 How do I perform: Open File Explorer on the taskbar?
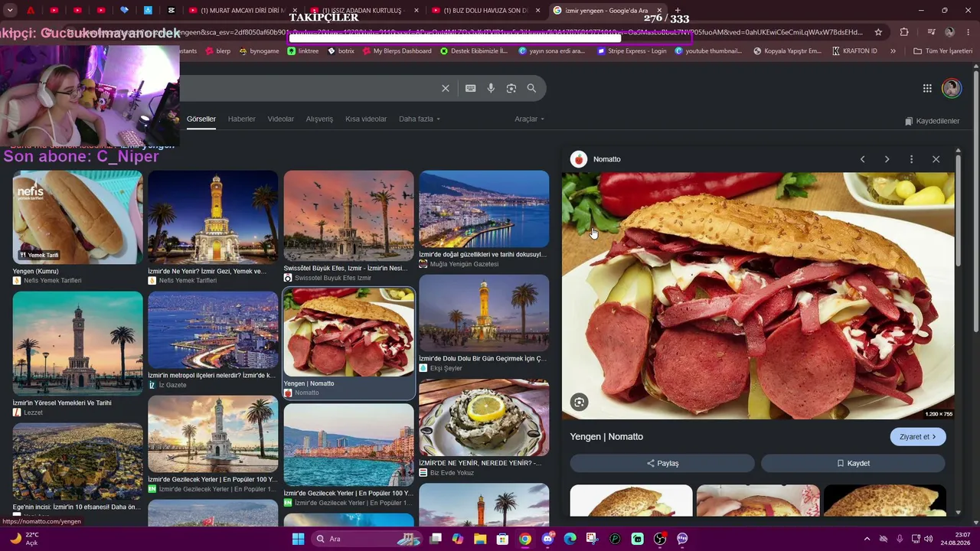coord(480,539)
